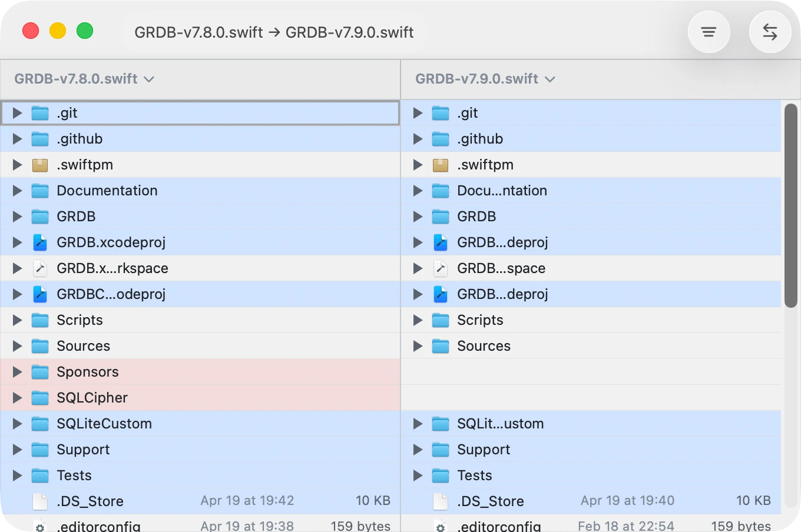The width and height of the screenshot is (801, 532).
Task: Select the Sponsors row name
Action: 88,372
